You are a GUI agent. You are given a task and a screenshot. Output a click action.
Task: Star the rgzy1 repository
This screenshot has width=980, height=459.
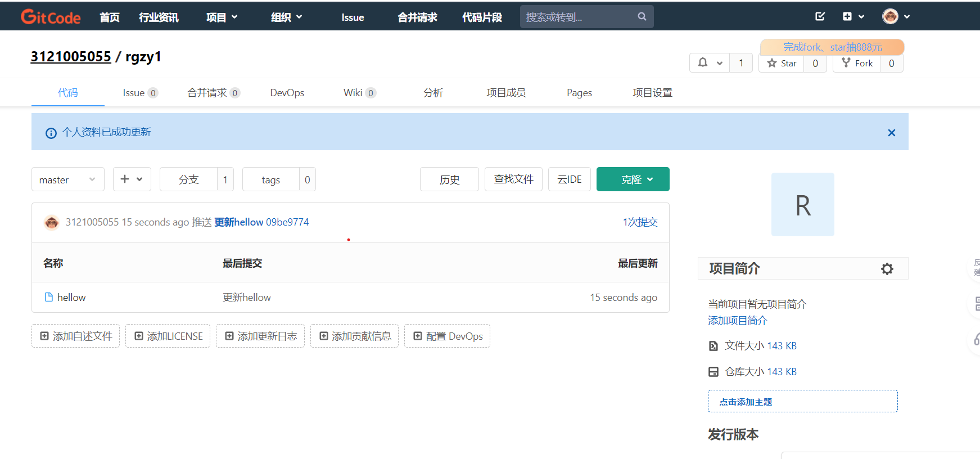coord(782,63)
